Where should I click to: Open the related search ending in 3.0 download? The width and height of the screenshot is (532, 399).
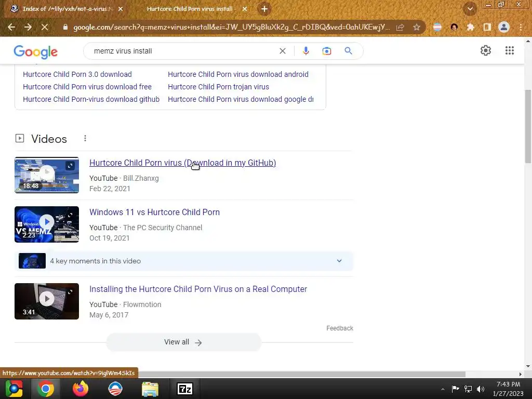pos(77,74)
